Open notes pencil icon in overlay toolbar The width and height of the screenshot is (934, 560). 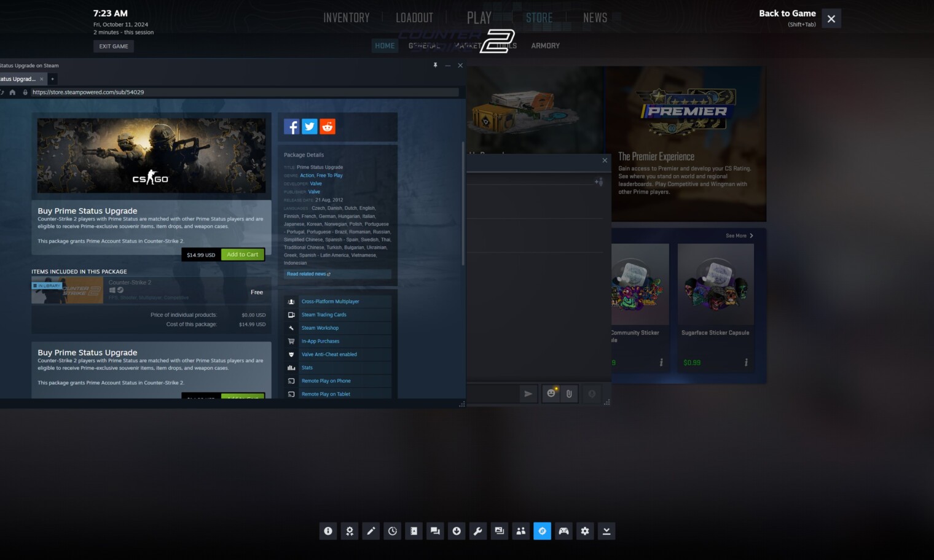[371, 531]
